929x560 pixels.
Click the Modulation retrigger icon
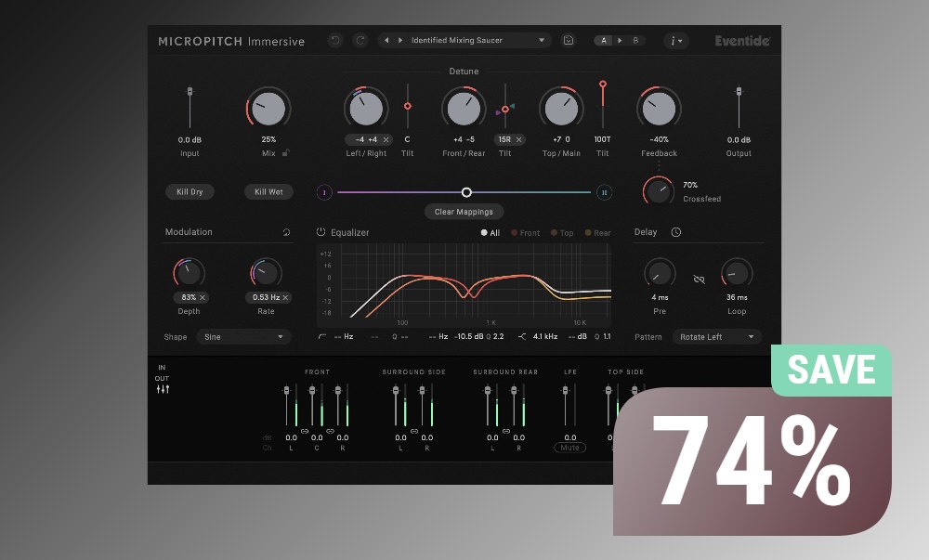(287, 232)
